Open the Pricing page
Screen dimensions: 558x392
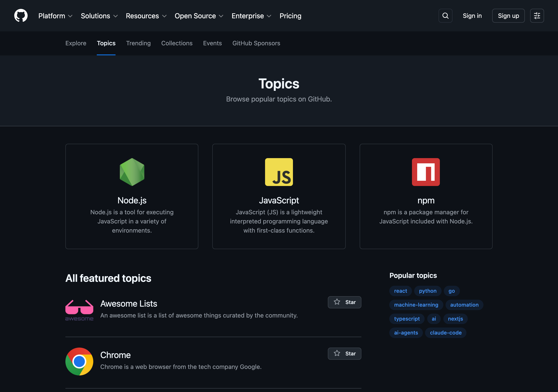(x=290, y=16)
